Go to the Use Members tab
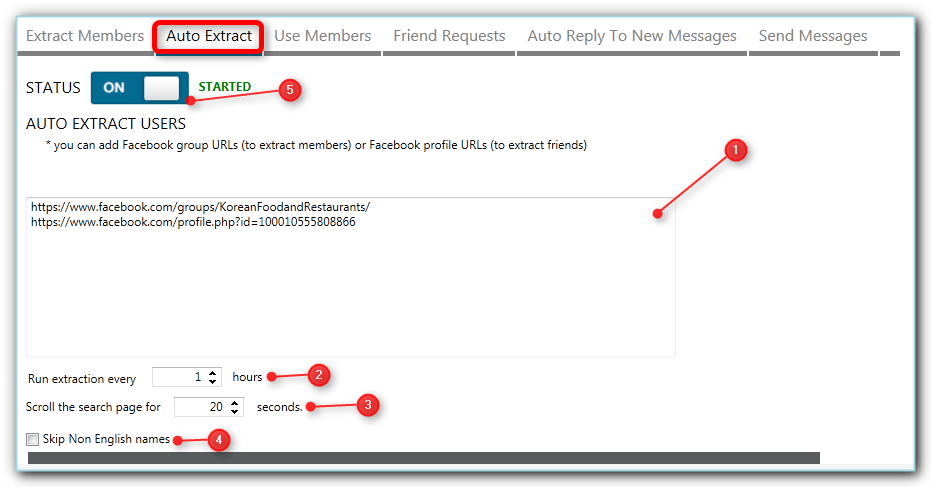The height and width of the screenshot is (487, 931). point(322,36)
